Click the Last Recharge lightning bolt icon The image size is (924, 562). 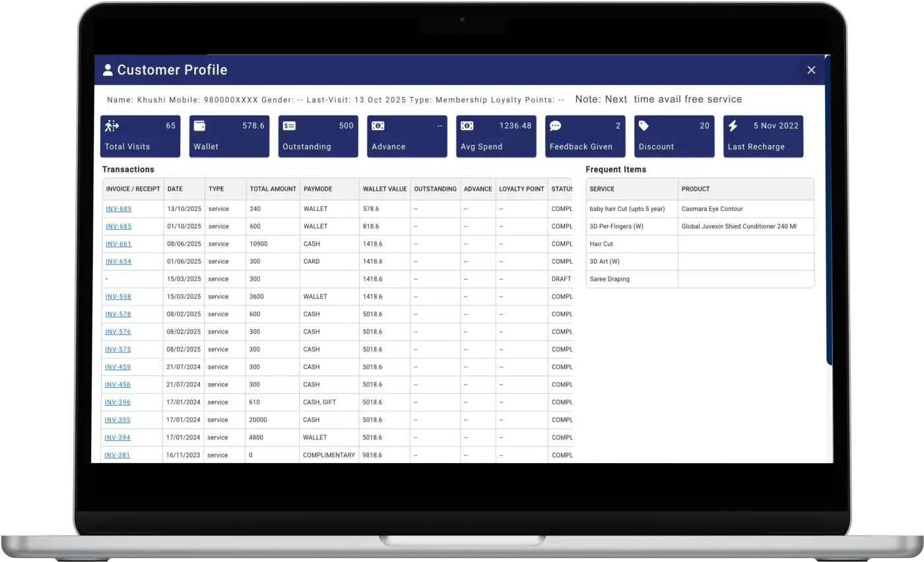pos(733,126)
